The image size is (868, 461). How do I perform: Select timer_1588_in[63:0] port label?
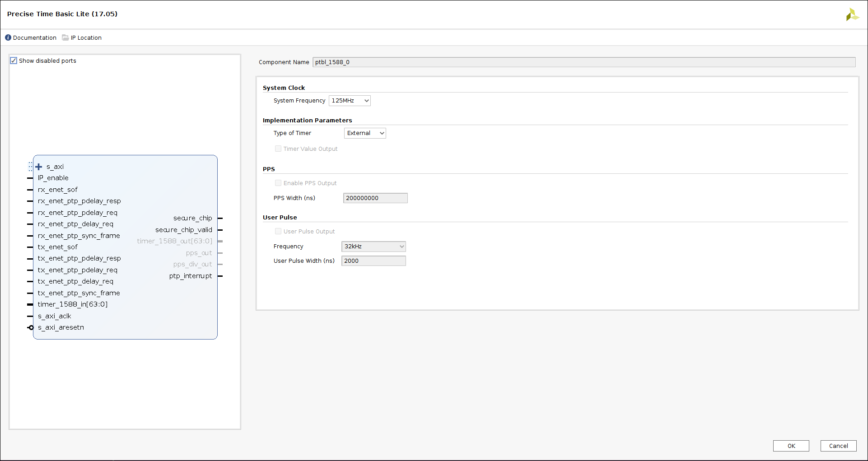[x=73, y=304]
